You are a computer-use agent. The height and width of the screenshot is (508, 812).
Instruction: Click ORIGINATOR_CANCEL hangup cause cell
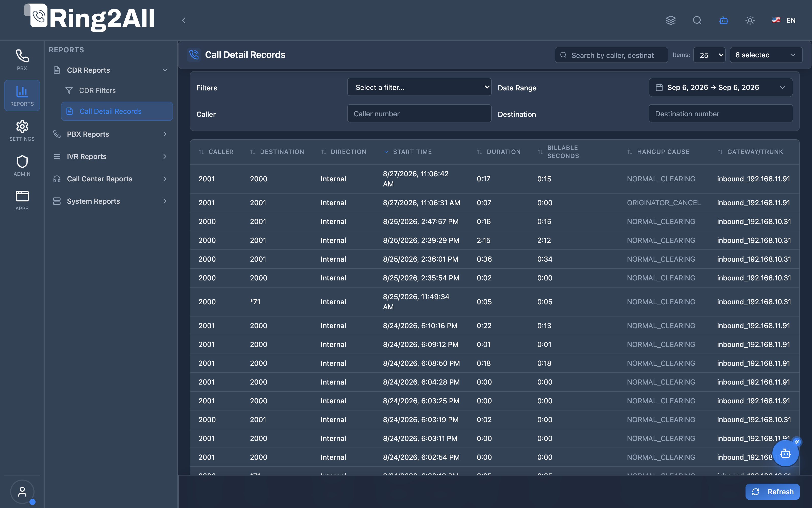click(664, 203)
